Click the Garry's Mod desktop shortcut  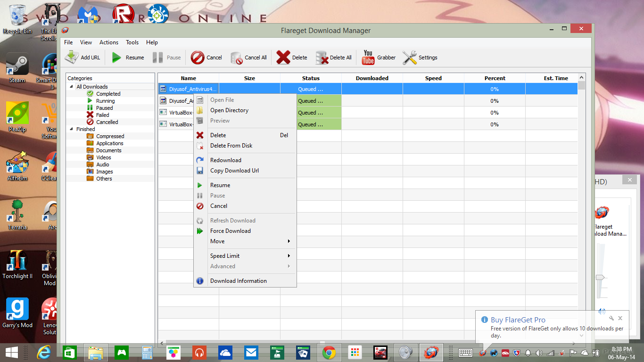17,313
